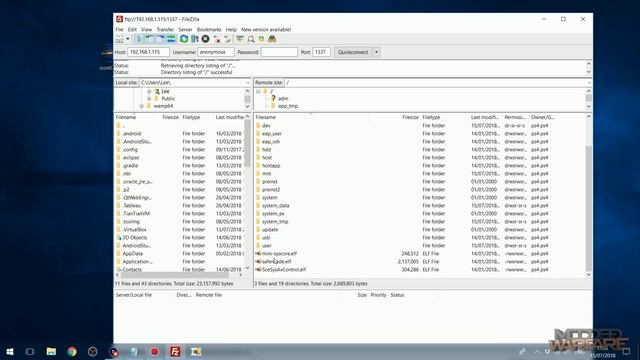Click the process queue toolbar icon
640x360 pixels.
pos(195,39)
